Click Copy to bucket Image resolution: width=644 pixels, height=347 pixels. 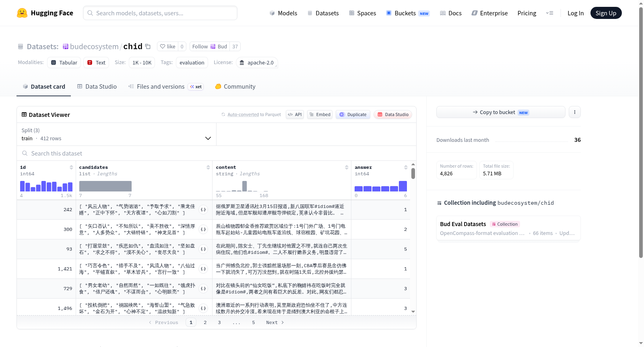(501, 112)
